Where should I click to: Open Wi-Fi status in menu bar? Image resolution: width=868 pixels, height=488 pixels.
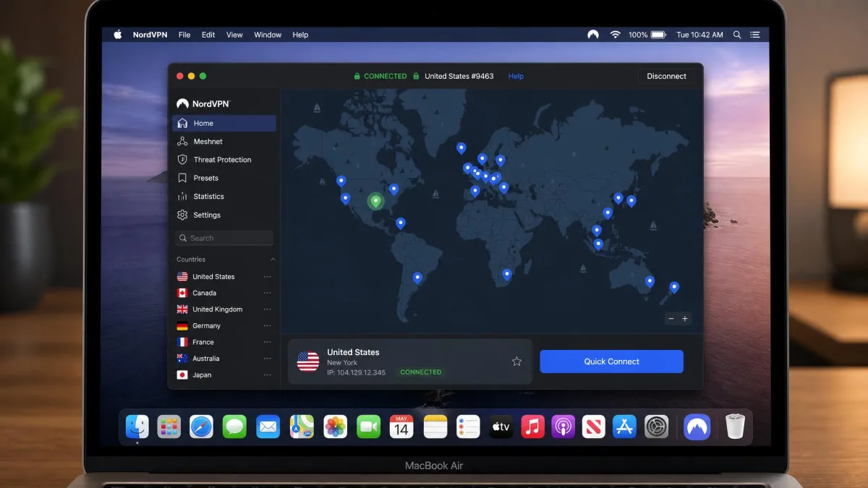[616, 35]
